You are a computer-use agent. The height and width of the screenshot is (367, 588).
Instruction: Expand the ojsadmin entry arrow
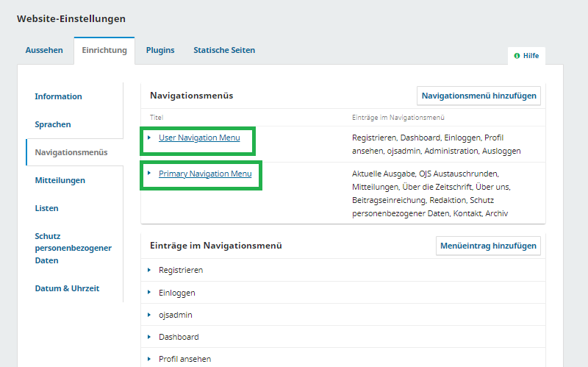pos(149,315)
